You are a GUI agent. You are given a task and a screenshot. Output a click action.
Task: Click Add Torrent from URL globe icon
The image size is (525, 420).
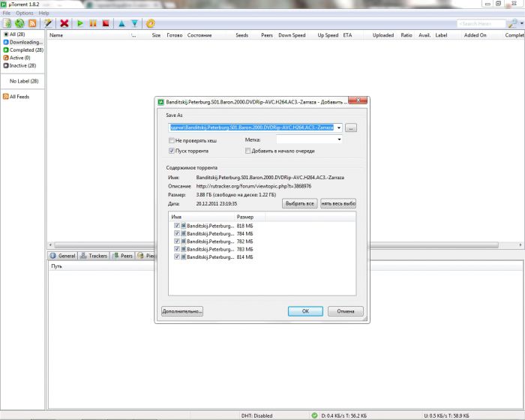(x=19, y=23)
